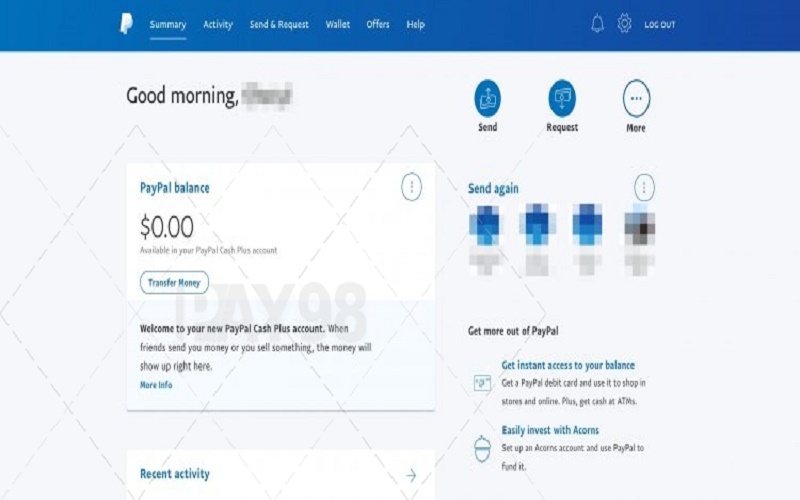This screenshot has height=500, width=800.
Task: Open Send again options menu
Action: coord(644,187)
